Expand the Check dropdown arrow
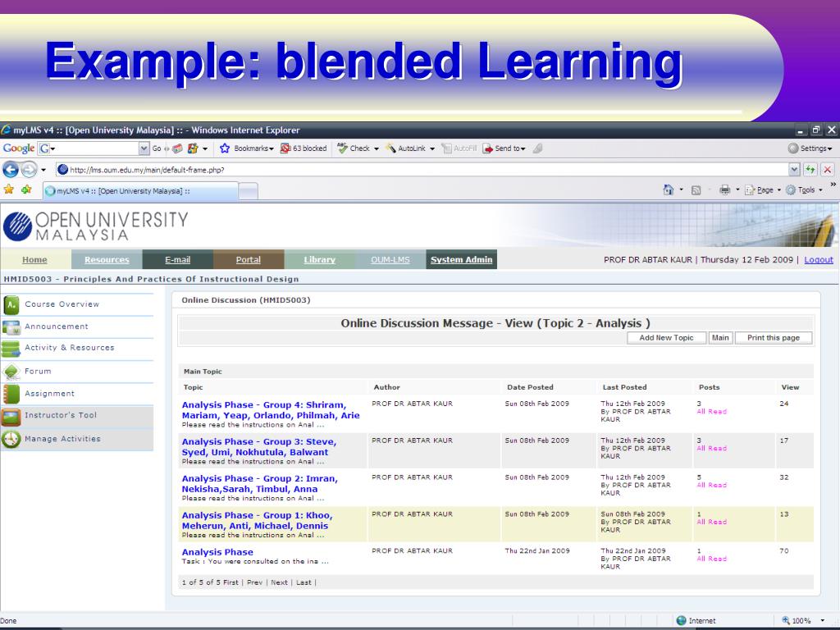The width and height of the screenshot is (840, 630). click(377, 149)
